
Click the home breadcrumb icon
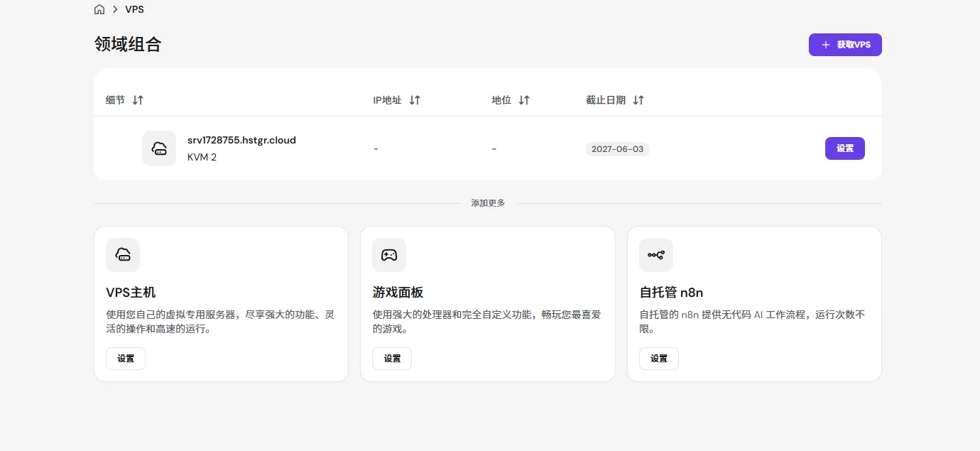(x=99, y=10)
